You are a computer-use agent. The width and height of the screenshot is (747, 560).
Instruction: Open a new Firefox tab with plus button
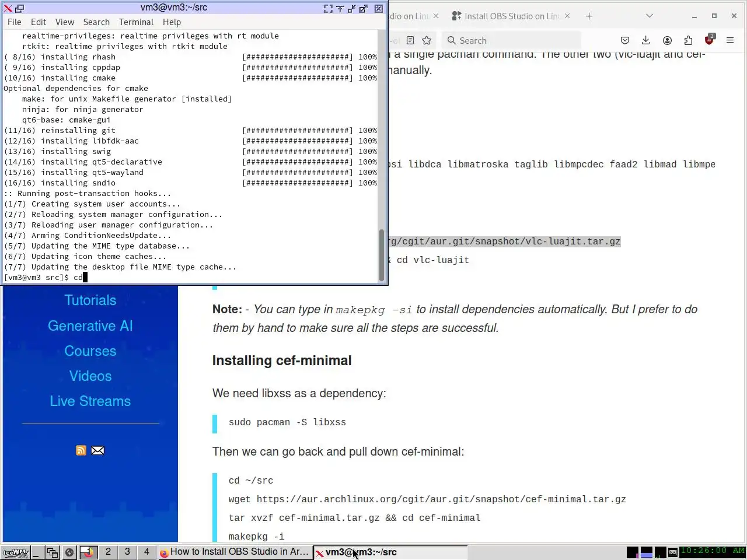(589, 16)
